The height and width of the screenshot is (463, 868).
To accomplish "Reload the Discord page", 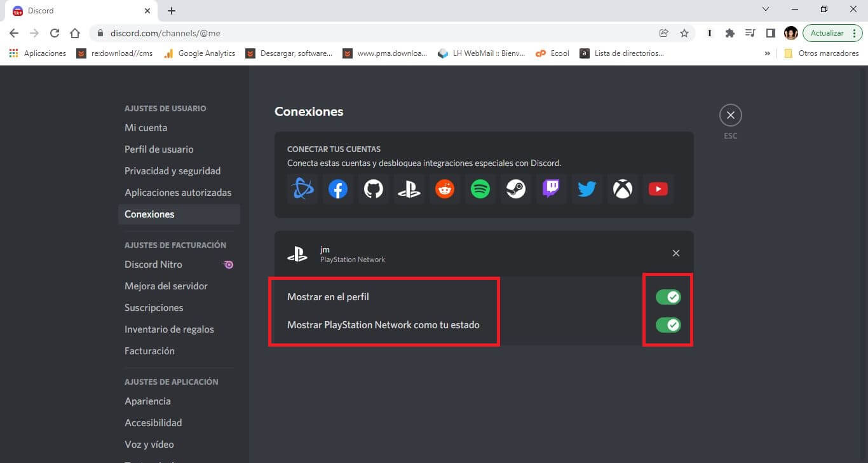I will click(x=55, y=33).
